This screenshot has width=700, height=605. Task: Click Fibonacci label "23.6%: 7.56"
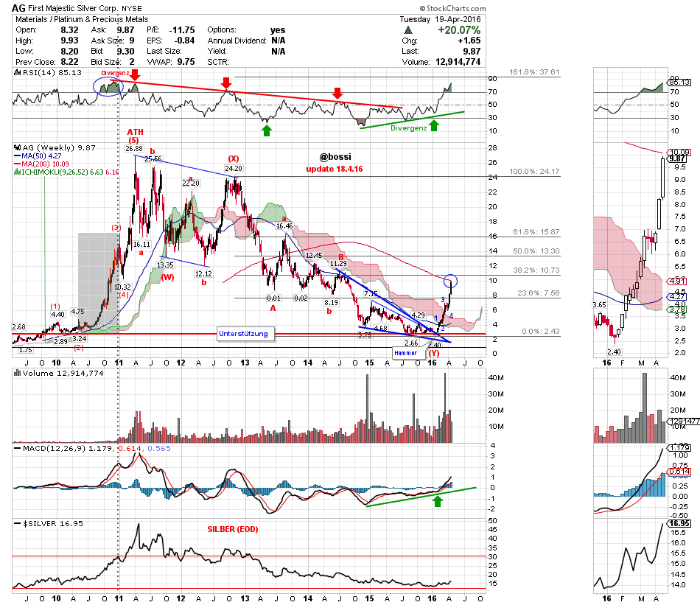coord(539,293)
